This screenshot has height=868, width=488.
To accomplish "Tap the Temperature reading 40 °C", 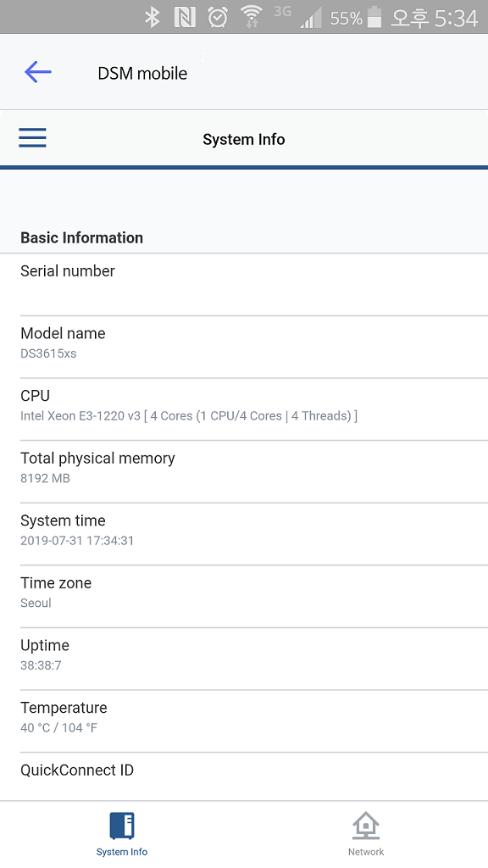I will [x=244, y=716].
